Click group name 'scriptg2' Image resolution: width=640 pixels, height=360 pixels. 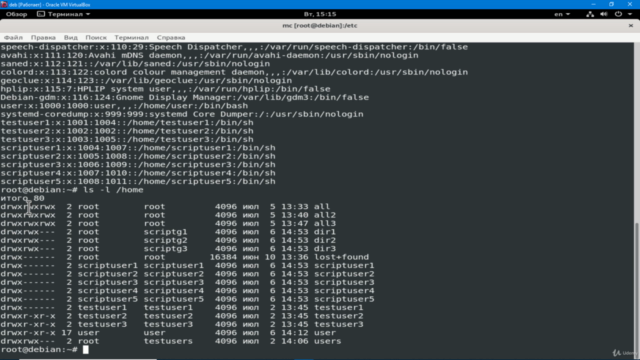point(165,240)
